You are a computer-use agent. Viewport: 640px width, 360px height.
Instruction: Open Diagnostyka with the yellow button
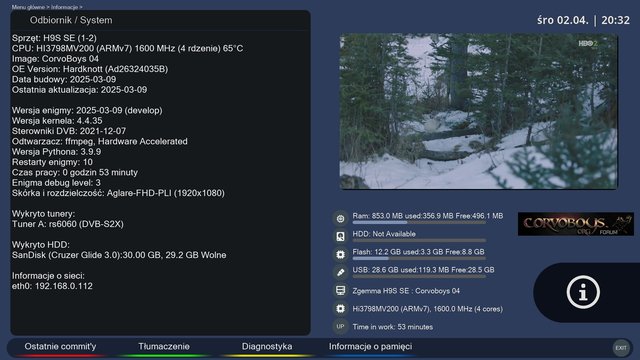coord(267,347)
